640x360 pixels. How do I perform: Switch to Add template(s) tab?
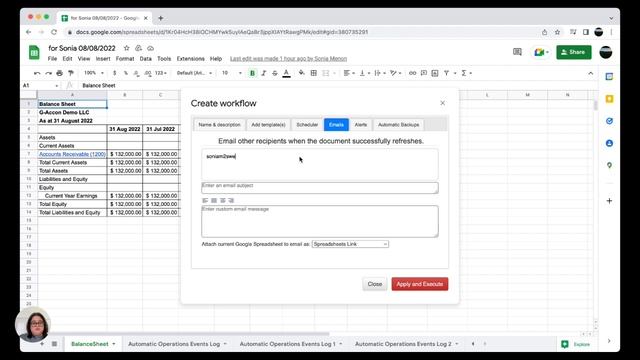click(268, 124)
